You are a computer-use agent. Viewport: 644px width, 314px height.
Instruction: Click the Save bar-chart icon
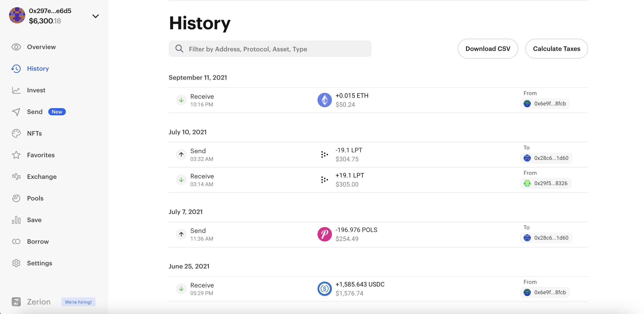coord(16,220)
